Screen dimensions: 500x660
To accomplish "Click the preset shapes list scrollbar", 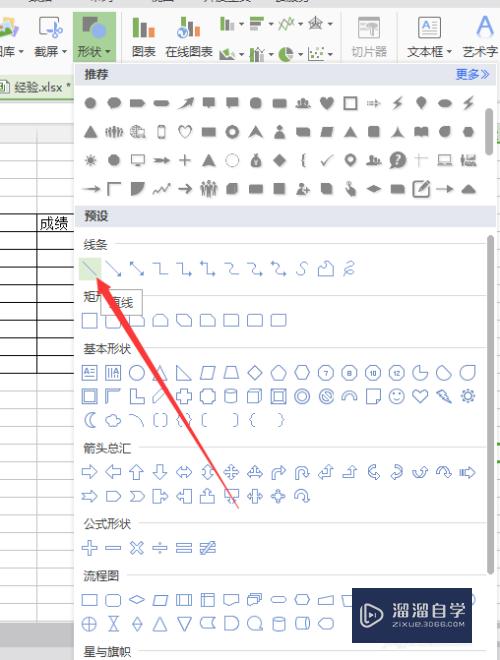I will pyautogui.click(x=490, y=404).
